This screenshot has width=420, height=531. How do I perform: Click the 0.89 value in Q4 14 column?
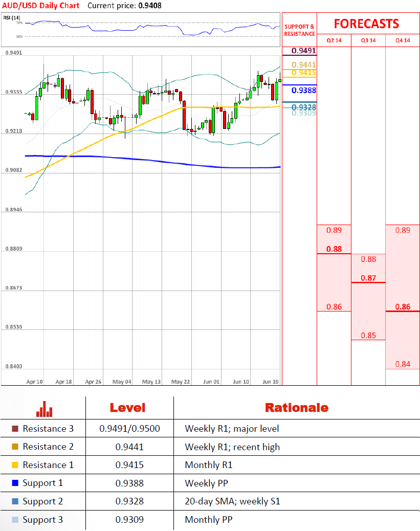pyautogui.click(x=403, y=230)
